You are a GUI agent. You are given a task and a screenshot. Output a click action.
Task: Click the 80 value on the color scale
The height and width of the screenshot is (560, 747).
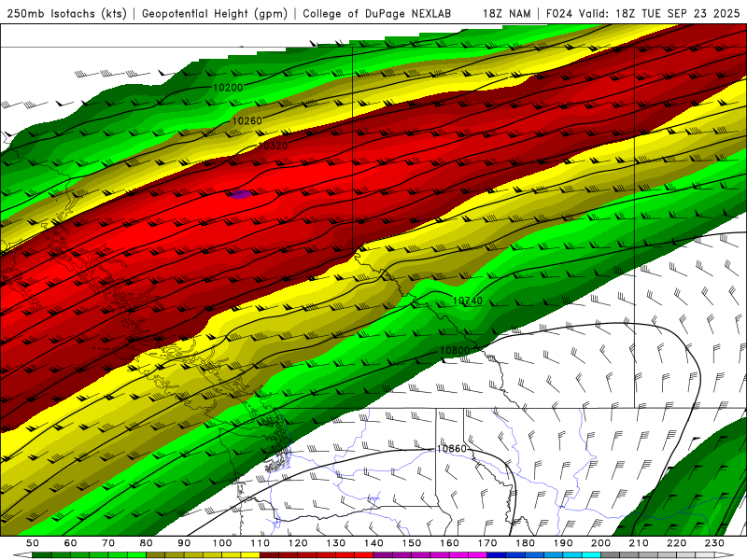(x=147, y=543)
